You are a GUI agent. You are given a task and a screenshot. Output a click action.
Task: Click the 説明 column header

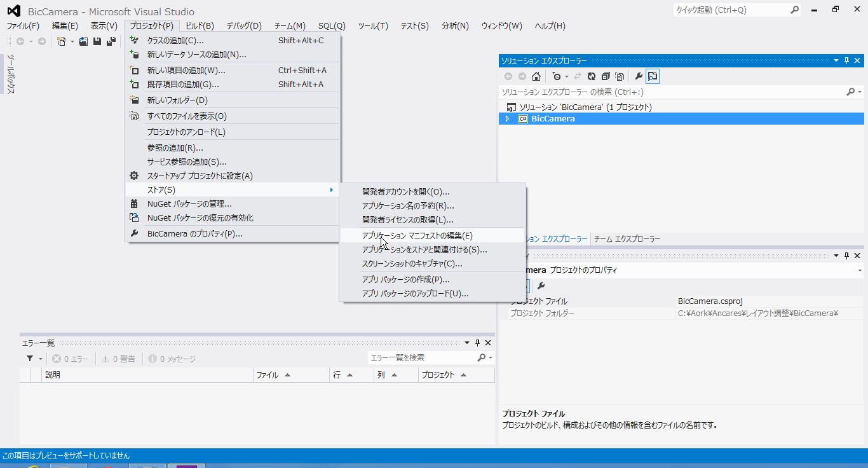pos(147,375)
